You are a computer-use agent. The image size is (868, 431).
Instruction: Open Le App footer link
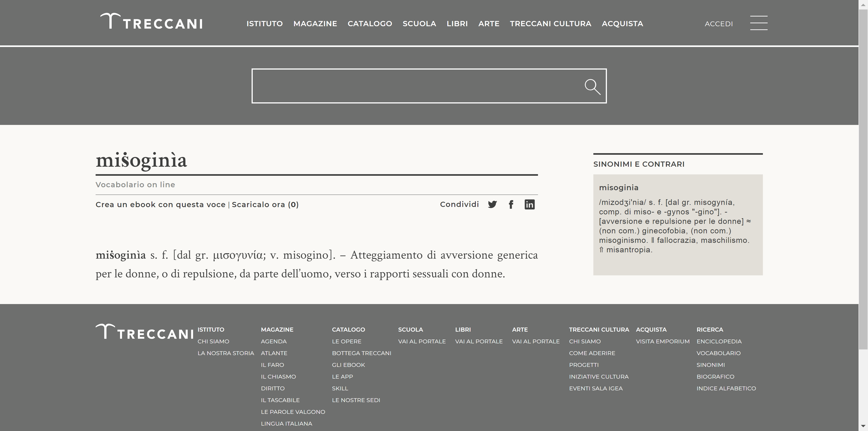342,377
